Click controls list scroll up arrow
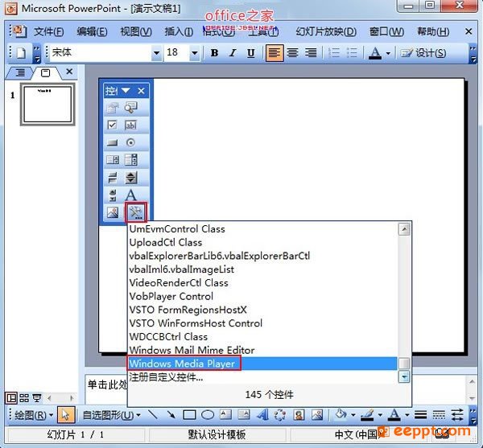 [404, 229]
